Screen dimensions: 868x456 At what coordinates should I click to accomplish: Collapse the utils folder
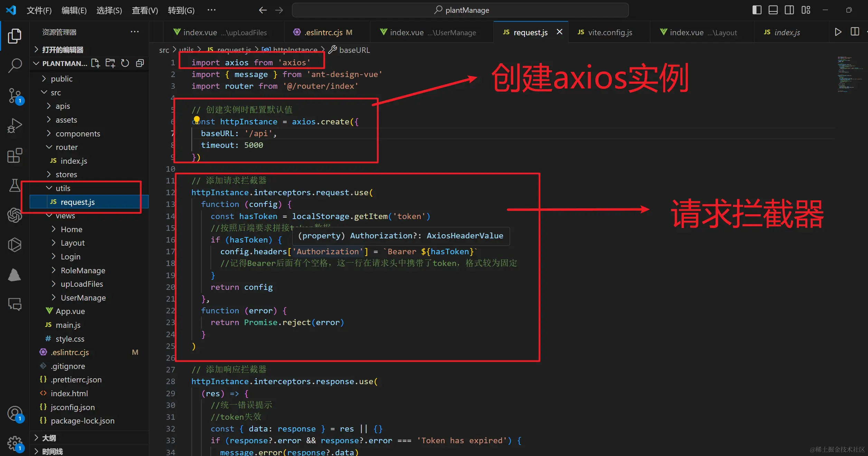(x=89, y=188)
